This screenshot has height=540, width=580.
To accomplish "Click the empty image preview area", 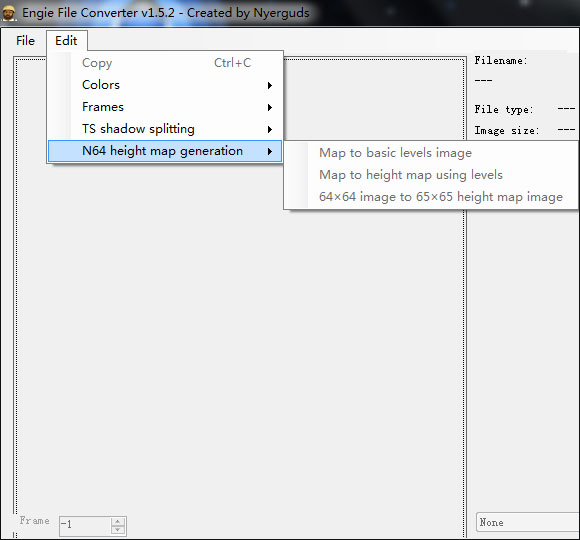I will (240, 333).
